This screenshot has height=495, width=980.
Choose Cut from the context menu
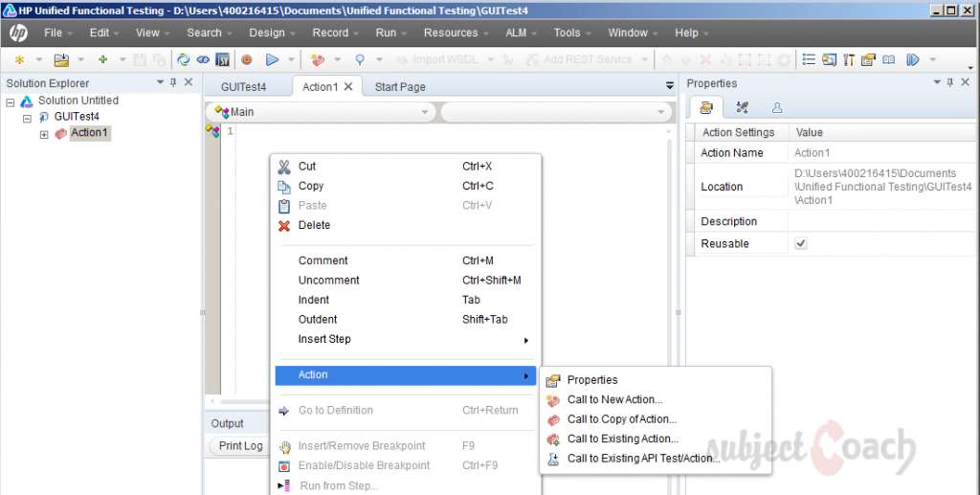click(x=408, y=167)
